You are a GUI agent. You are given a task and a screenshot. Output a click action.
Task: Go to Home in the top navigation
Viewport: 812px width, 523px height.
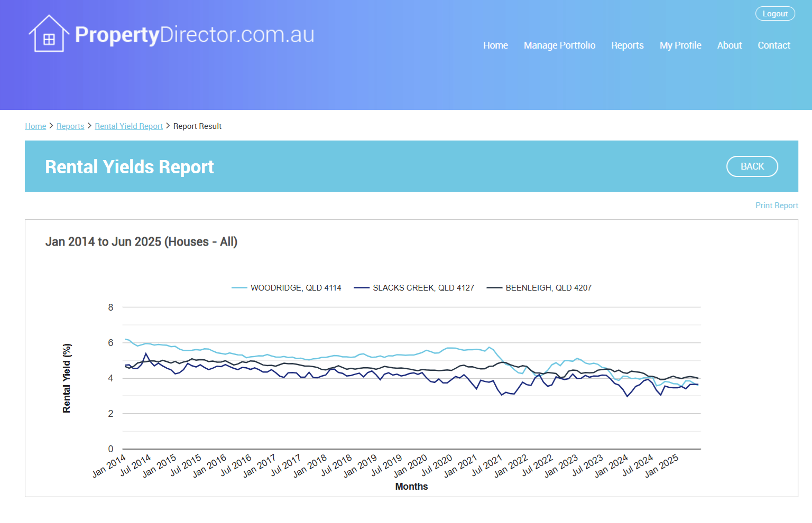click(495, 45)
